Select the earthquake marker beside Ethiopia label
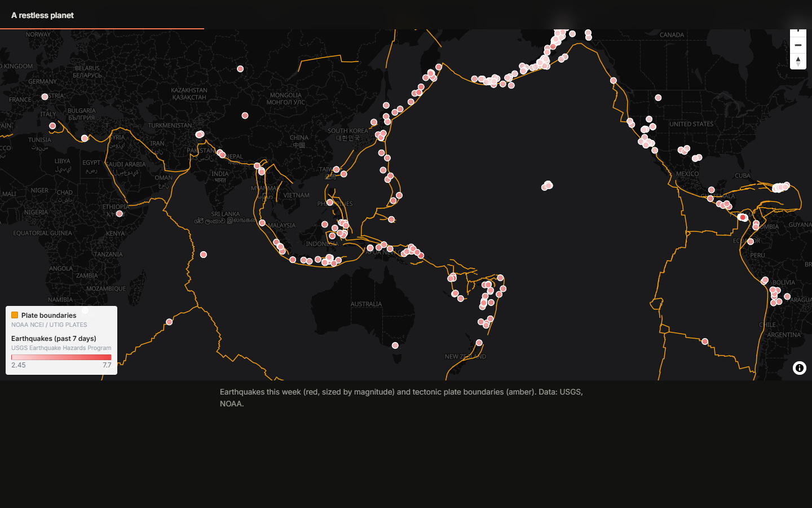812x508 pixels. tap(119, 214)
